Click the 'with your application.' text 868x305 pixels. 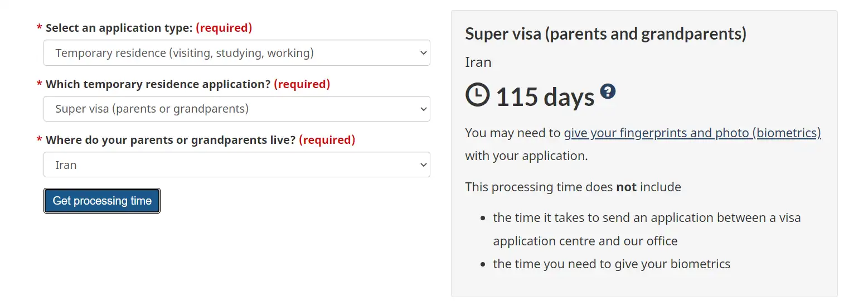coord(526,156)
